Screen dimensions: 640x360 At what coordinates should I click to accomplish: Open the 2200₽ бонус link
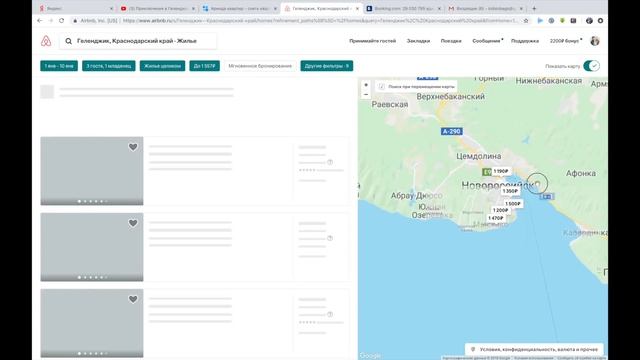tap(565, 41)
